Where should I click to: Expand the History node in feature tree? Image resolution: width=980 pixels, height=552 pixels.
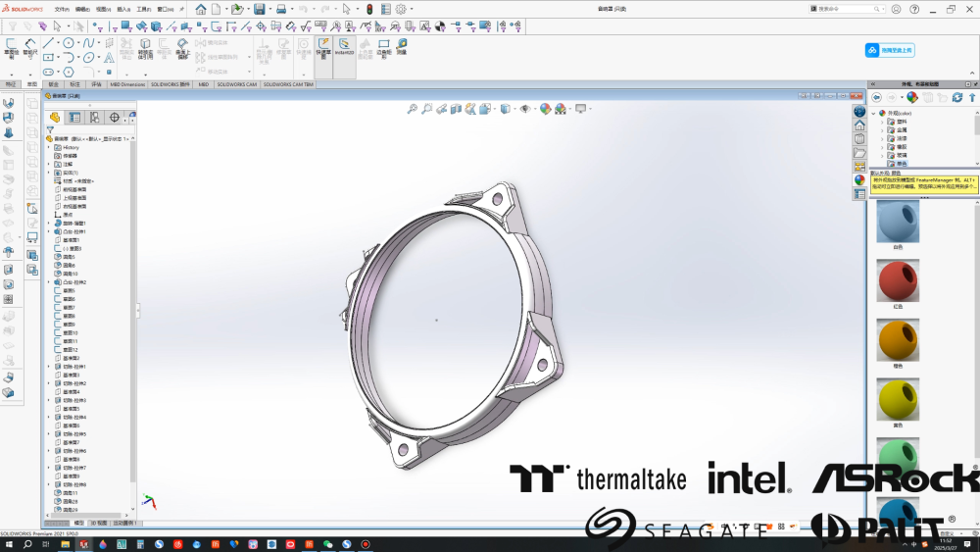(x=48, y=147)
